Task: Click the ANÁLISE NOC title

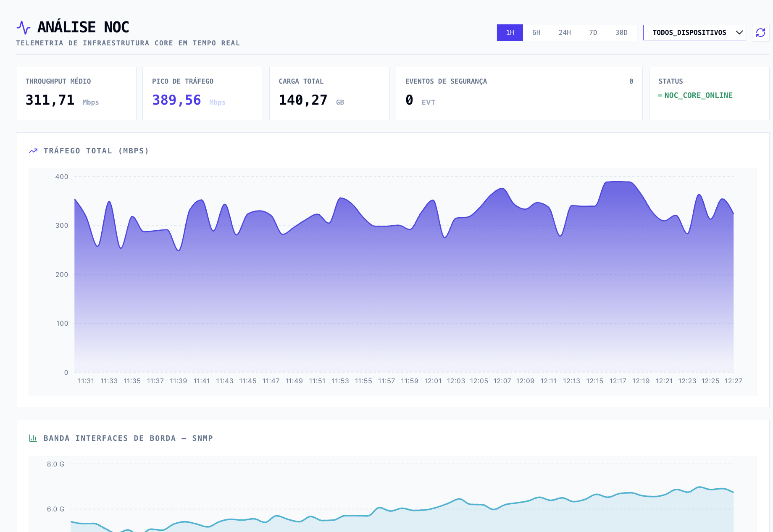Action: click(83, 27)
